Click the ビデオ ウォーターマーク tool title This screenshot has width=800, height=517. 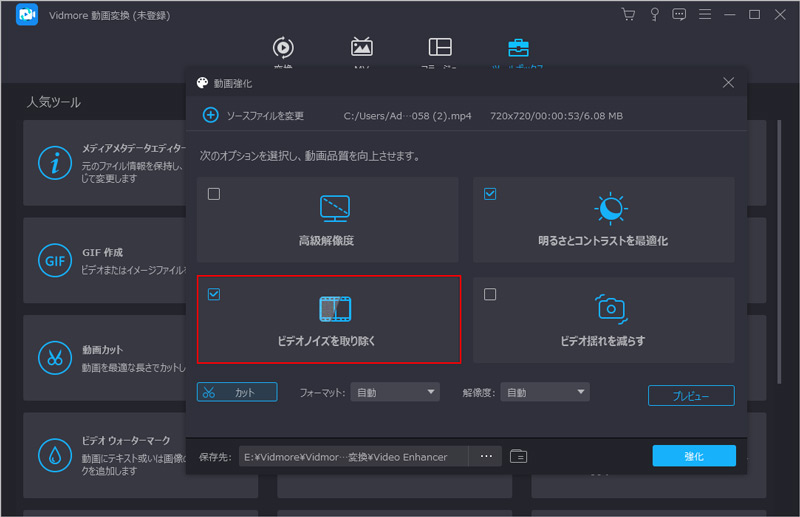tap(126, 440)
